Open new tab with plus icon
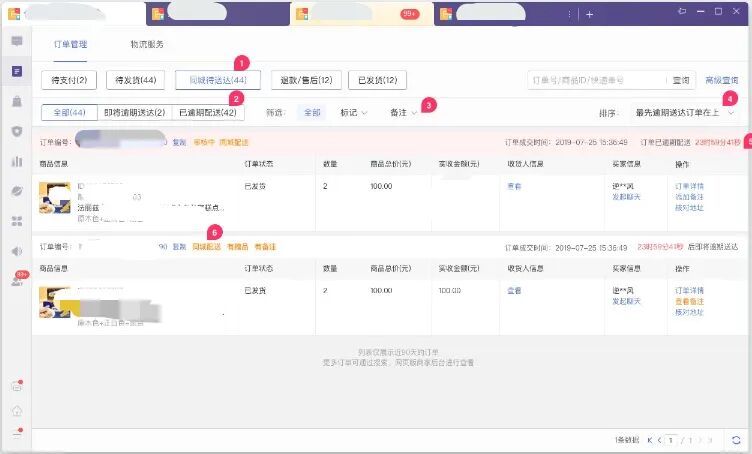This screenshot has height=454, width=752. coord(589,14)
